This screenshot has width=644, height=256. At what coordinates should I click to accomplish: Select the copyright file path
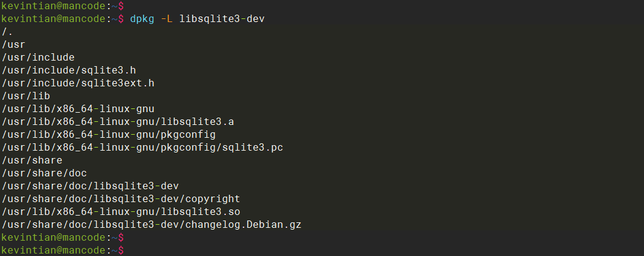click(x=121, y=199)
